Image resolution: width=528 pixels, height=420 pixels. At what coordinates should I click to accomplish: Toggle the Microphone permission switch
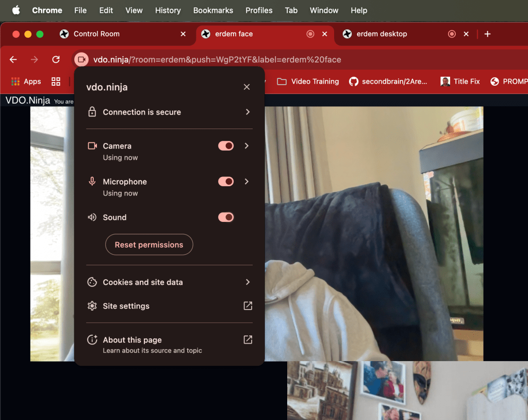click(226, 181)
